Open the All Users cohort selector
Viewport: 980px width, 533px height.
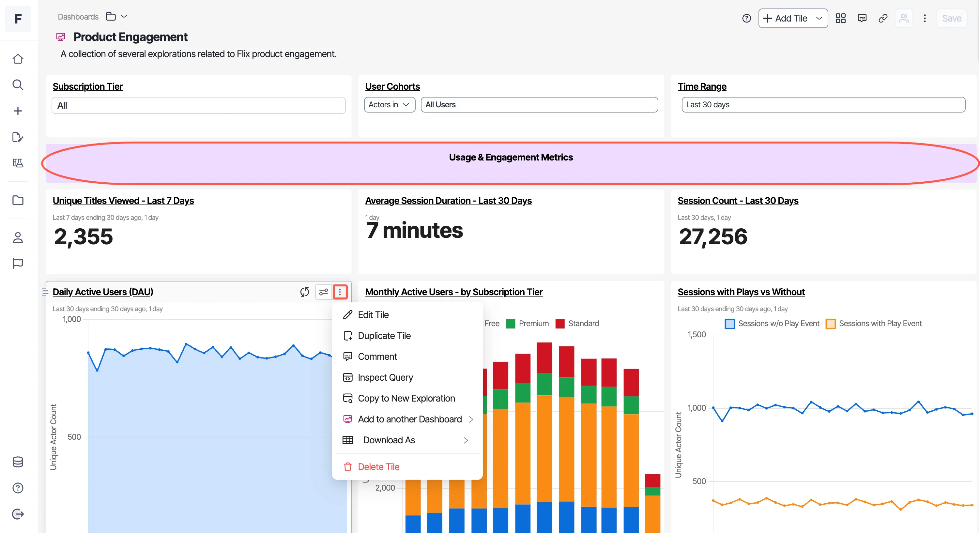[539, 105]
